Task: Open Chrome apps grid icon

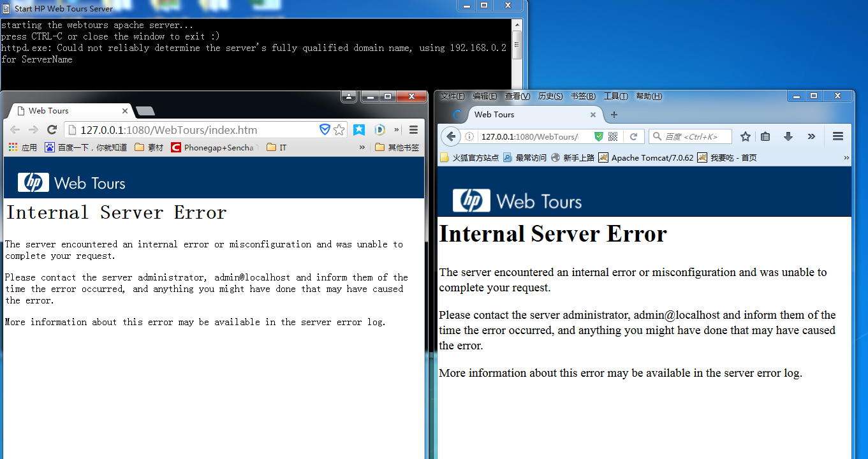Action: pyautogui.click(x=11, y=147)
